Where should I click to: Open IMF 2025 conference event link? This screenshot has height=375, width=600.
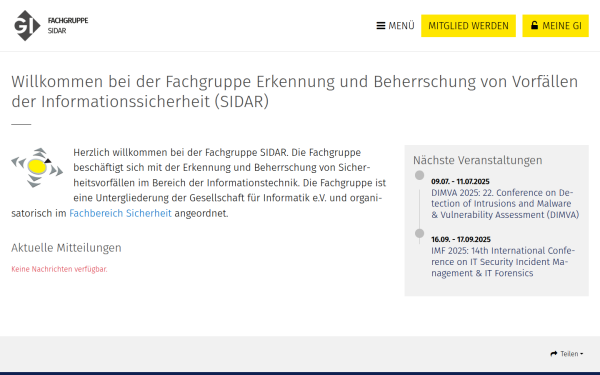point(503,262)
